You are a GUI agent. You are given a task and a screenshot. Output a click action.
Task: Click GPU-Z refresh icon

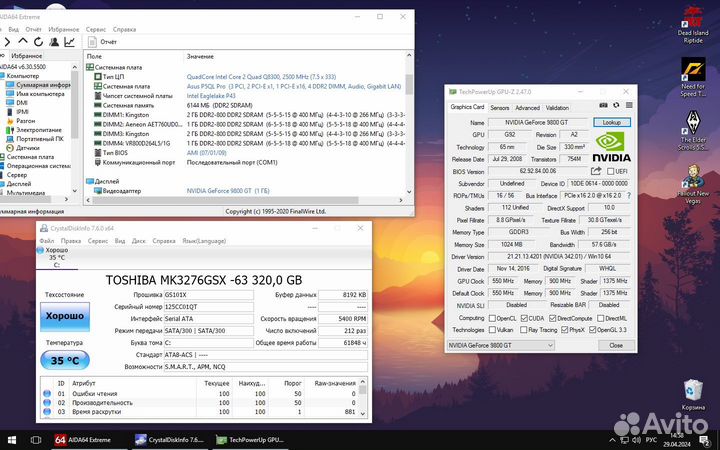[x=616, y=105]
